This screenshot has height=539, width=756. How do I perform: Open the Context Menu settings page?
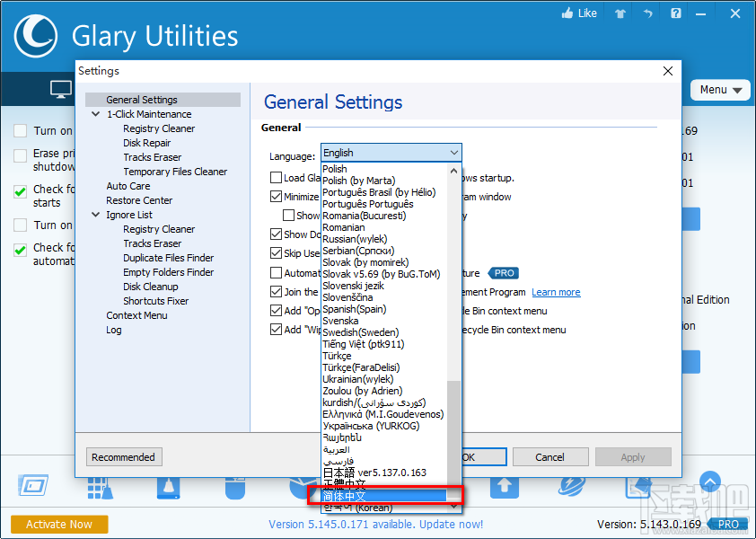pyautogui.click(x=136, y=314)
